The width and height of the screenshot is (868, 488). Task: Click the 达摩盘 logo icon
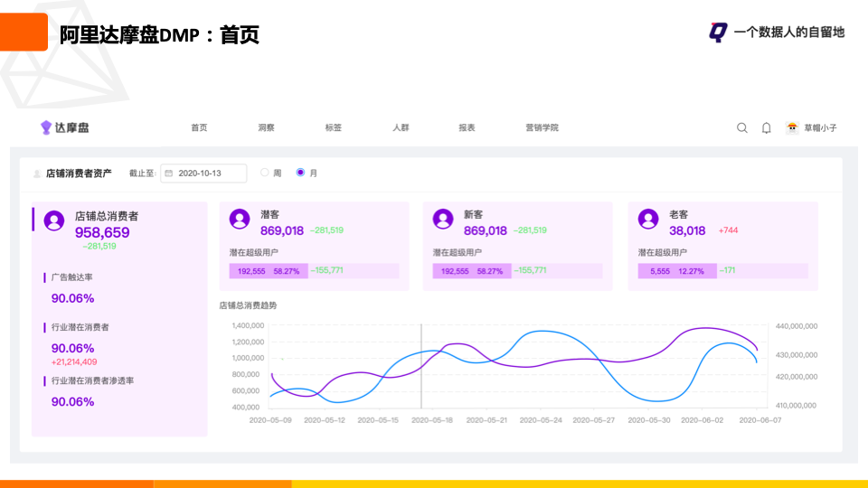46,127
